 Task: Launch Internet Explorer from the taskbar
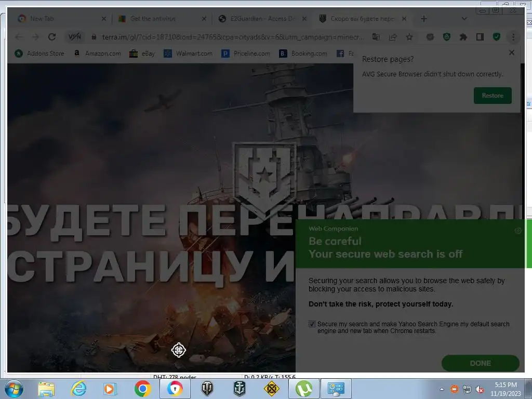[x=79, y=389]
